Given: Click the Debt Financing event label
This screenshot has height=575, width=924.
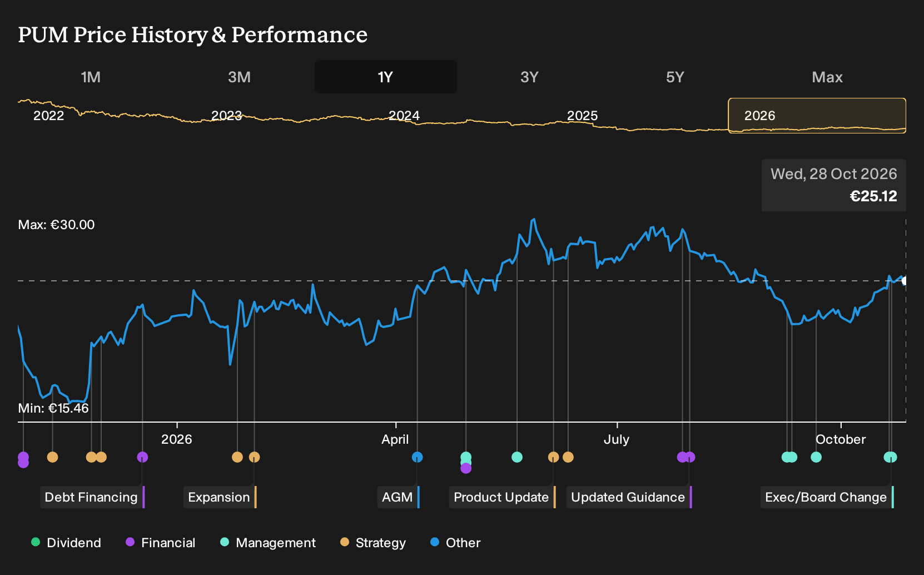Looking at the screenshot, I should [91, 497].
